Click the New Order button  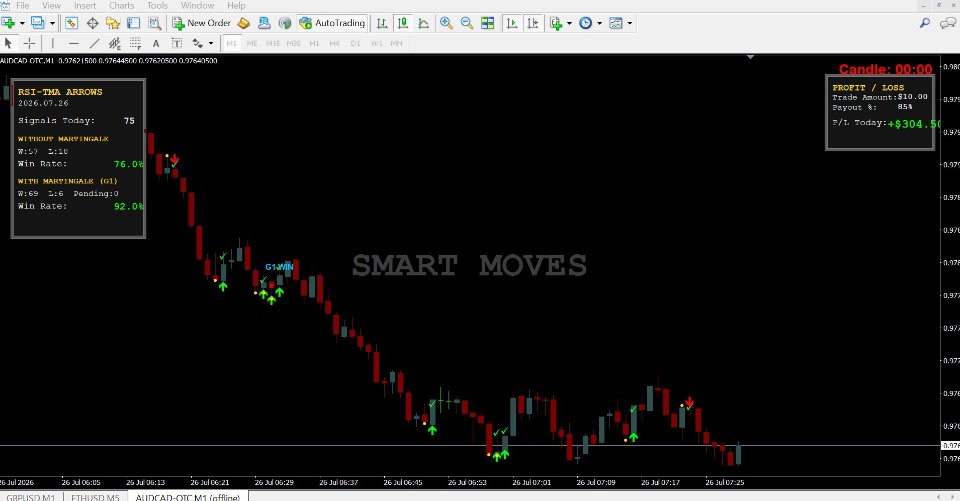click(201, 23)
